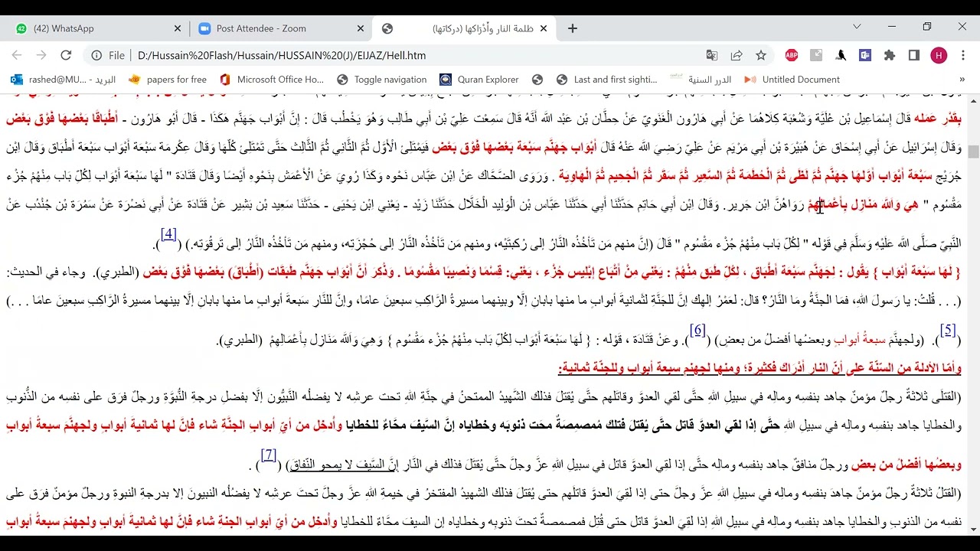The width and height of the screenshot is (980, 551).
Task: Open the H profile avatar menu
Action: point(939,55)
